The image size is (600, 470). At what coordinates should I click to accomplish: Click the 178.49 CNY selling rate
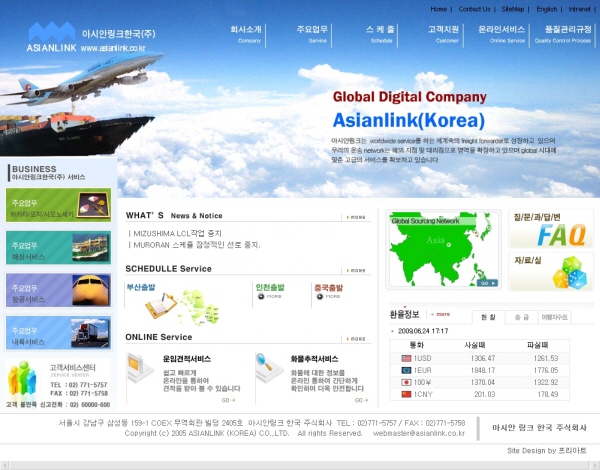[x=548, y=394]
